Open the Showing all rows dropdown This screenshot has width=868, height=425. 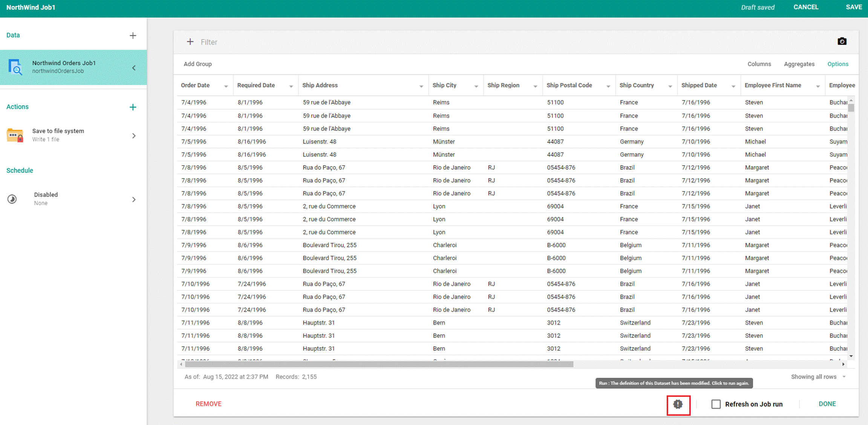click(x=818, y=377)
